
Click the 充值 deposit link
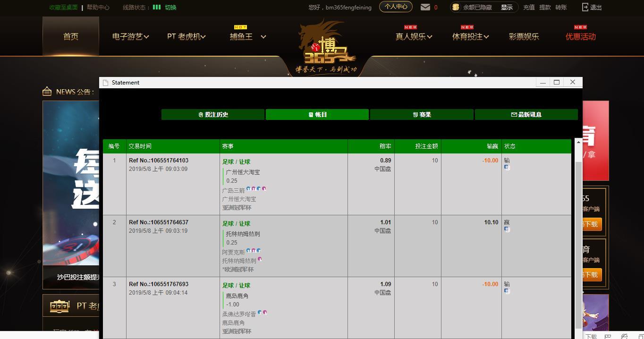click(x=529, y=7)
